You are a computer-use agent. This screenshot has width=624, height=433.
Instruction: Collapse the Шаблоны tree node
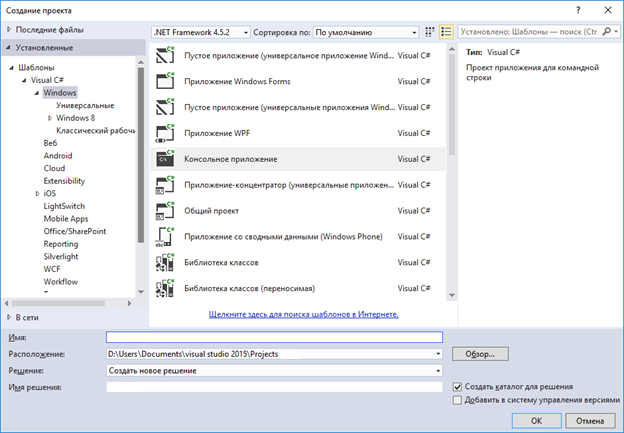click(12, 68)
